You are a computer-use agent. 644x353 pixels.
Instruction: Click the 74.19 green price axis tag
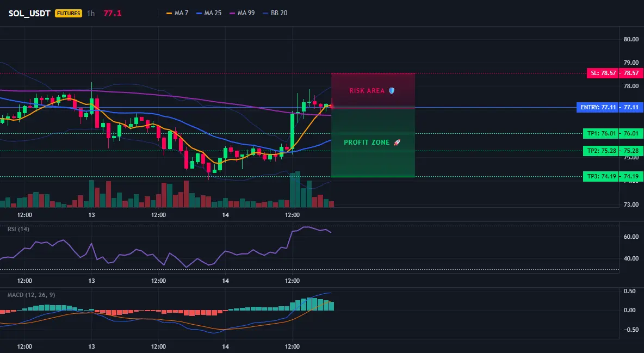pos(631,176)
